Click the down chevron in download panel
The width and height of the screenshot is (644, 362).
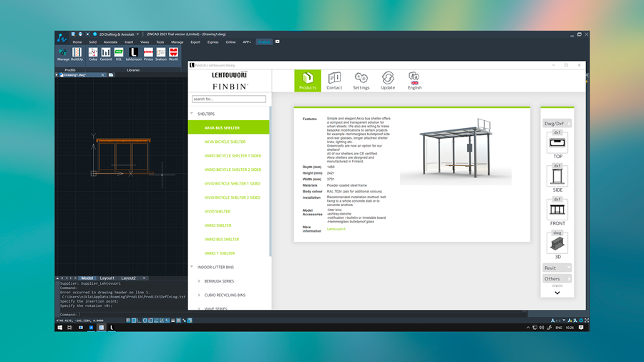click(x=557, y=293)
